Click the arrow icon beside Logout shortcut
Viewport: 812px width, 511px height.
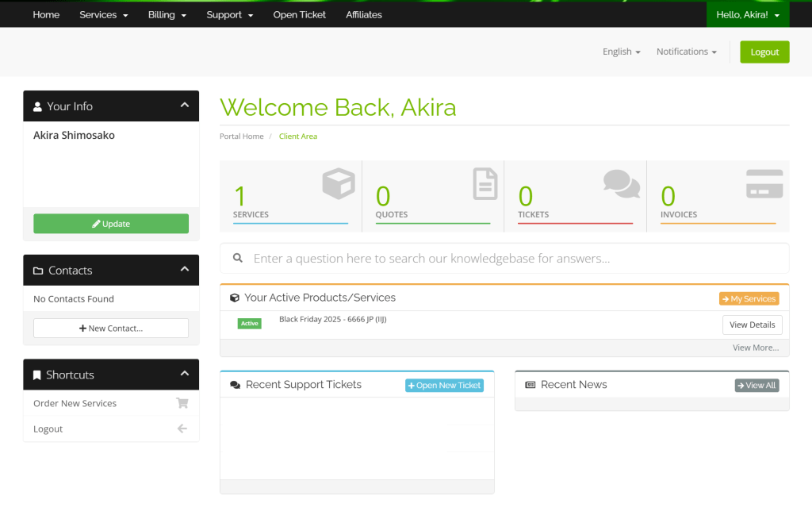click(x=182, y=428)
